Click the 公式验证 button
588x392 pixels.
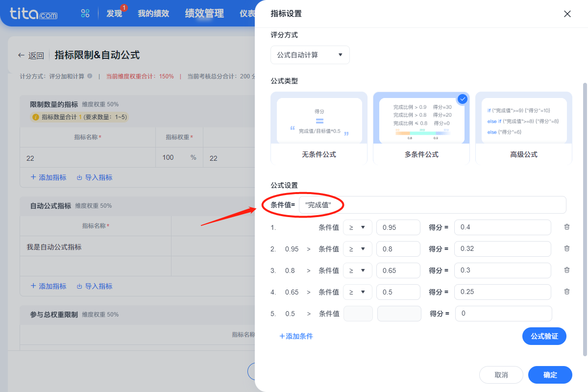coord(544,336)
